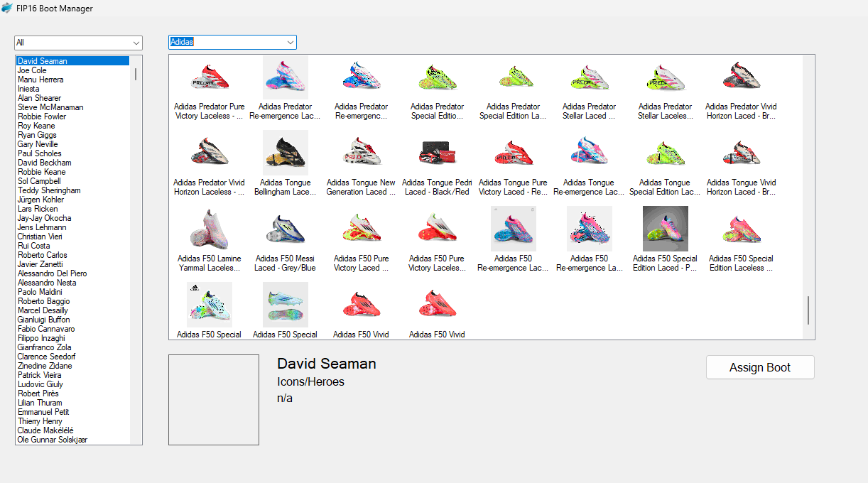Viewport: 868px width, 483px height.
Task: Choose Manu Herrera in the list
Action: pyautogui.click(x=72, y=80)
